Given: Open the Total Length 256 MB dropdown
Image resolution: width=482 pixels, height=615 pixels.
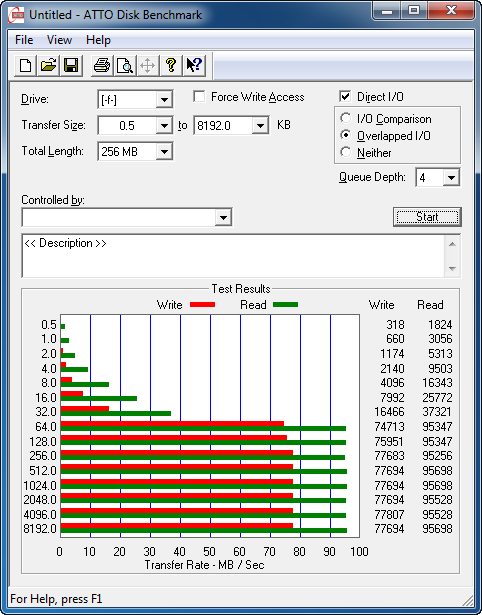Looking at the screenshot, I should point(164,151).
